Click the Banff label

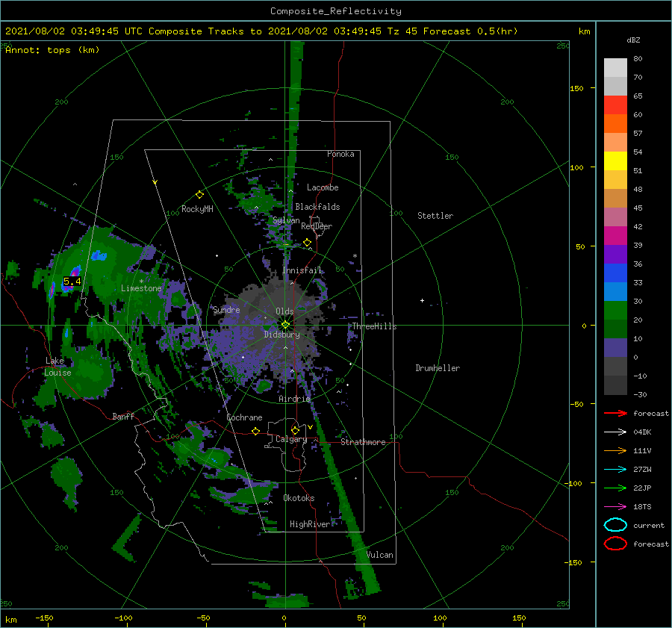click(123, 417)
